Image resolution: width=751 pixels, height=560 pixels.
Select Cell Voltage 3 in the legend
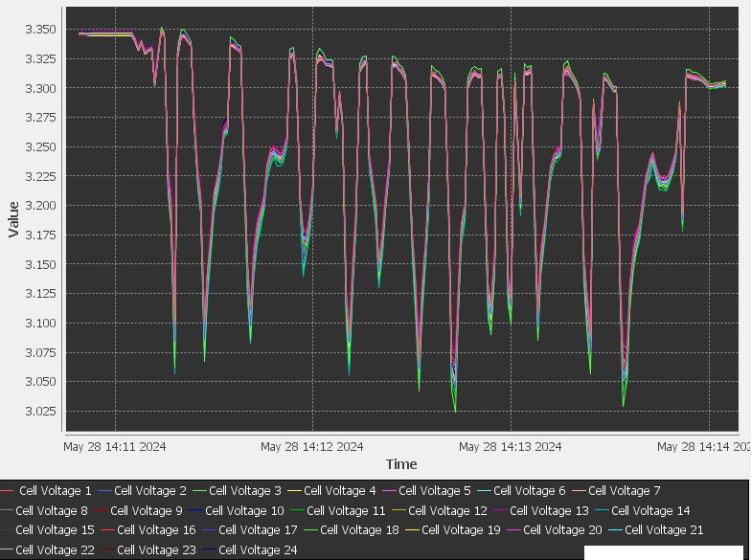(x=245, y=491)
